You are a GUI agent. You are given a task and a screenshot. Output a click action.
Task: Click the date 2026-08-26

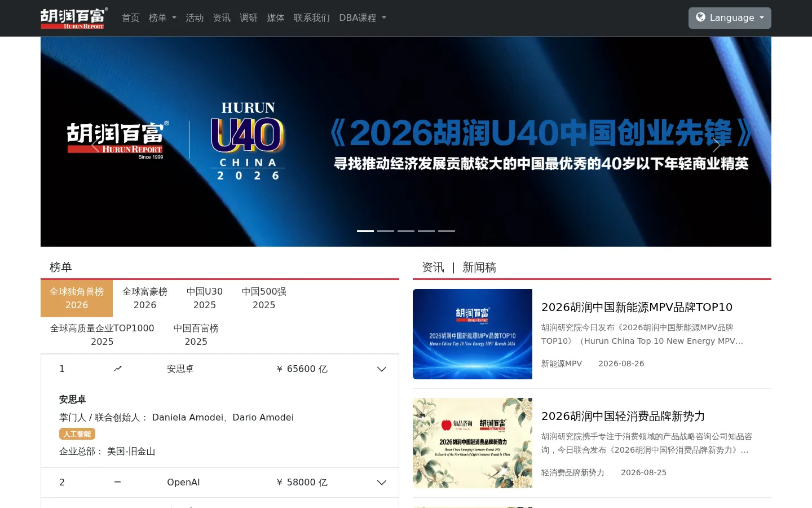(621, 364)
